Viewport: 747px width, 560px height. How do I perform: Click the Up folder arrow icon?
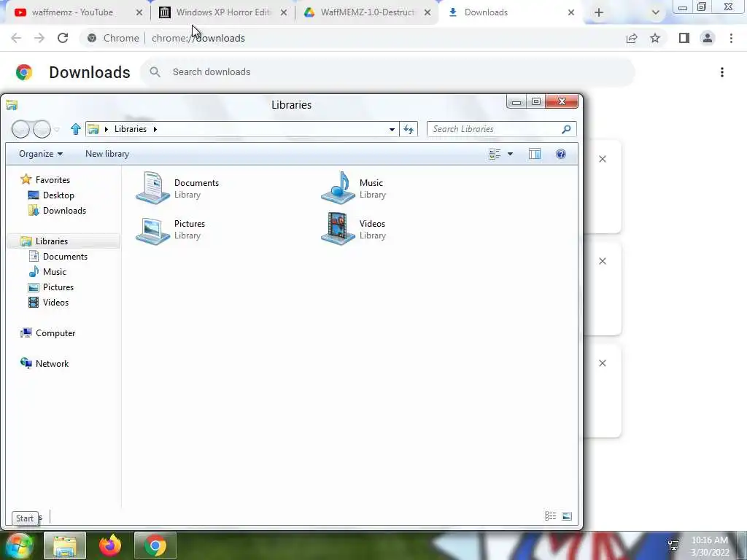tap(75, 129)
